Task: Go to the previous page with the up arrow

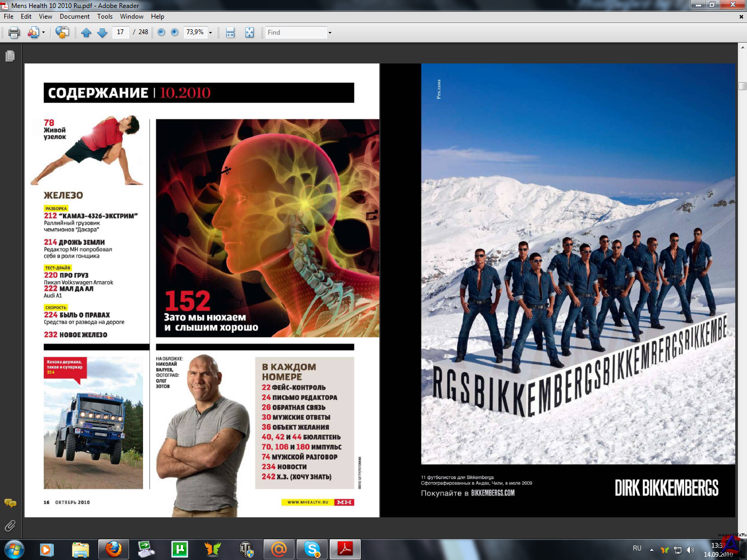Action: pos(86,33)
